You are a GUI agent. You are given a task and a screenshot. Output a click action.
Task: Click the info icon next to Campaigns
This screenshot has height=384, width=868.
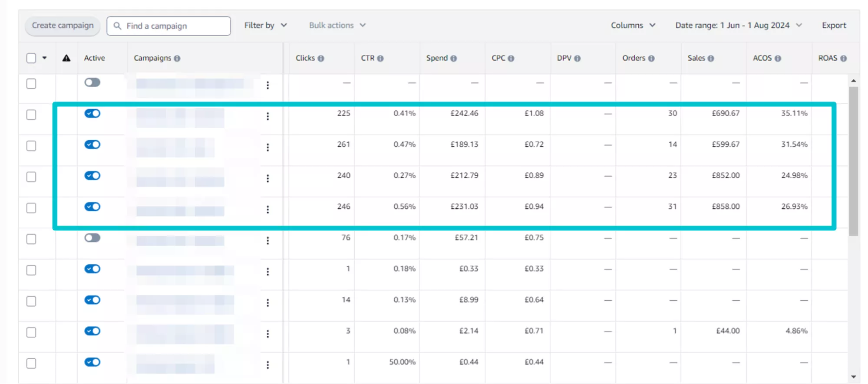[x=177, y=59]
